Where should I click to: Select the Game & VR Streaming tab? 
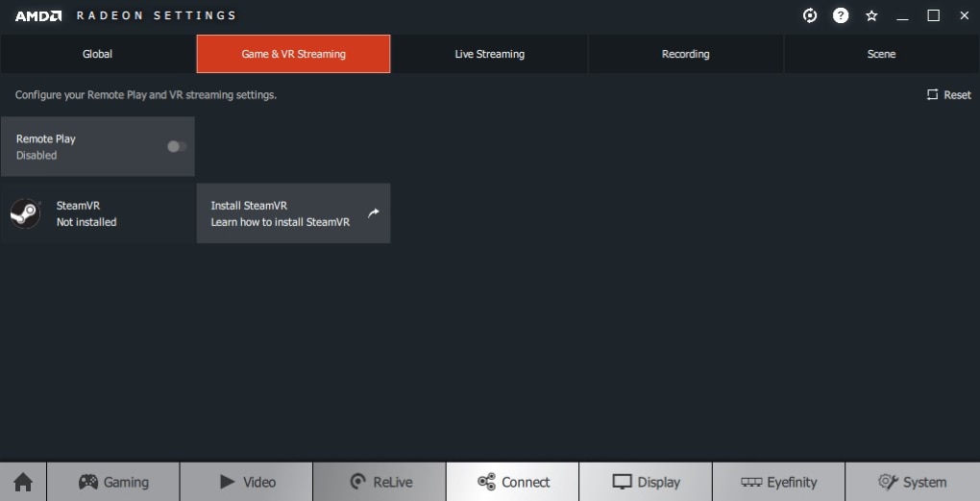tap(293, 54)
